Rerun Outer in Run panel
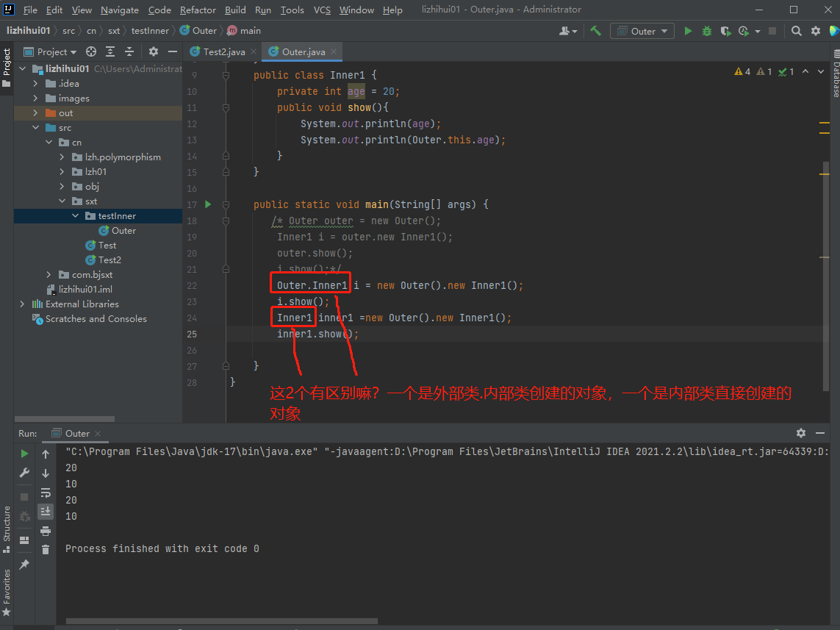The height and width of the screenshot is (630, 840). (24, 454)
